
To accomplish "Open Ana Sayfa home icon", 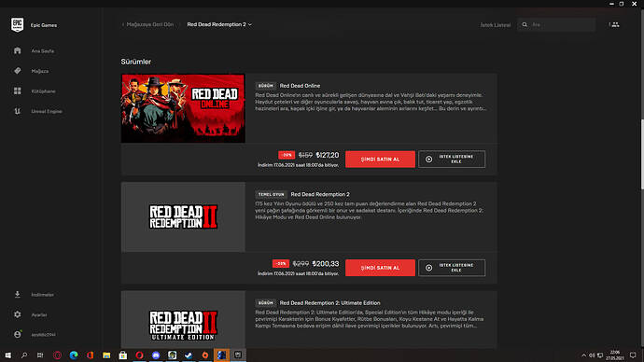I will coord(17,51).
